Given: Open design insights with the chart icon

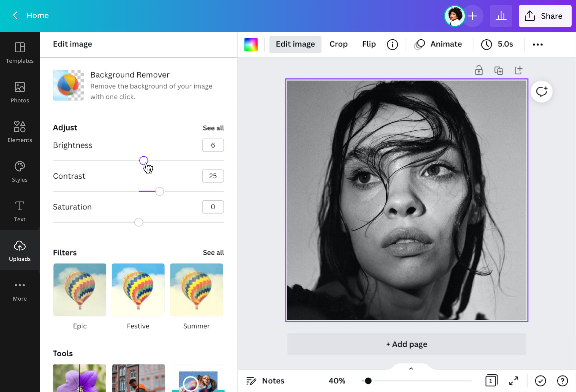Looking at the screenshot, I should 501,16.
